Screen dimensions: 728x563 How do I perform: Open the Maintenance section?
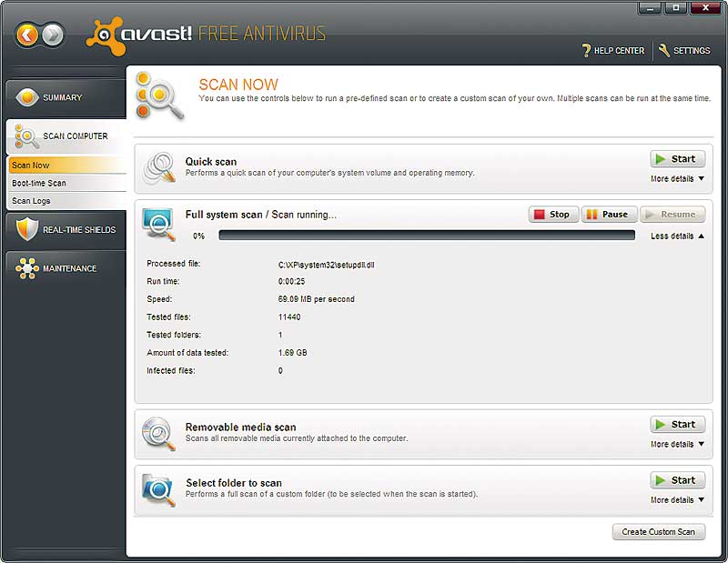coord(66,268)
